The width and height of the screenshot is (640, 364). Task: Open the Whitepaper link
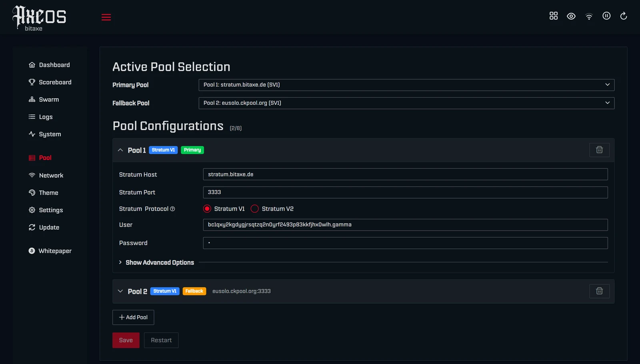(x=50, y=251)
